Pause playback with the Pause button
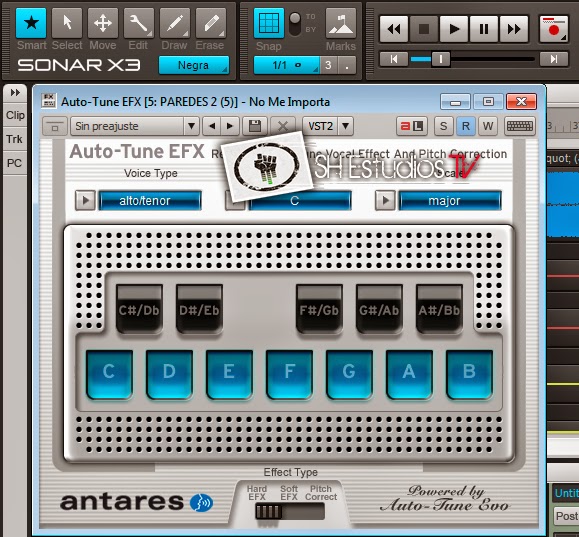579x537 pixels. [x=484, y=29]
